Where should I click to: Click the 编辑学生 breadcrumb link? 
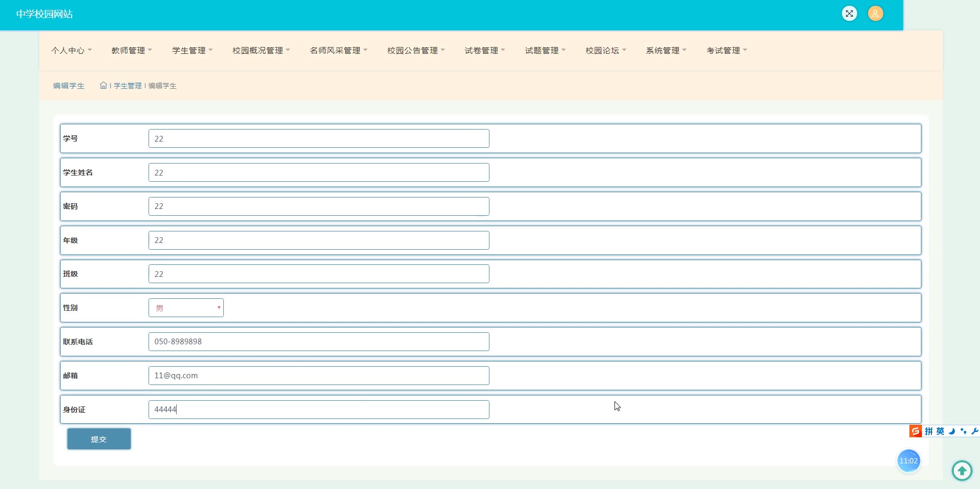[163, 86]
